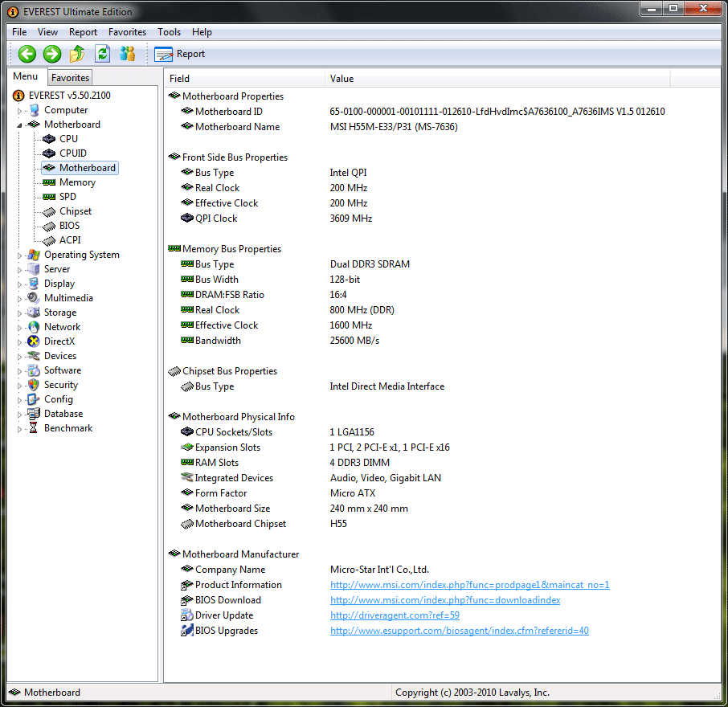Select the Config tree item

click(59, 399)
